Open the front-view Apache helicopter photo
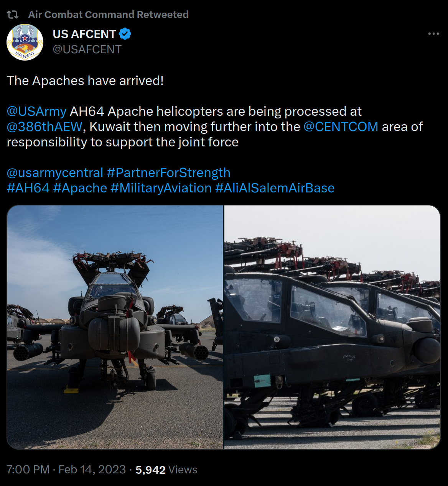 pyautogui.click(x=115, y=327)
